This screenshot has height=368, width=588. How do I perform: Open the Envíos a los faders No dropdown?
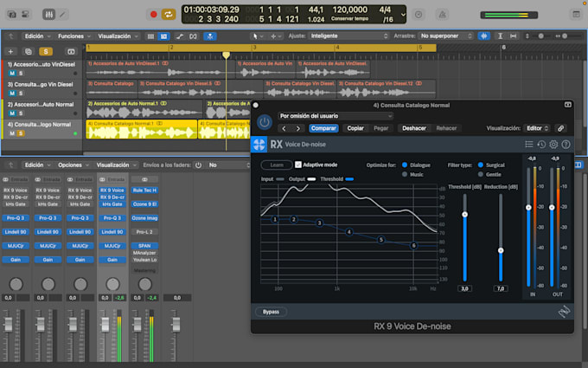[x=229, y=165]
